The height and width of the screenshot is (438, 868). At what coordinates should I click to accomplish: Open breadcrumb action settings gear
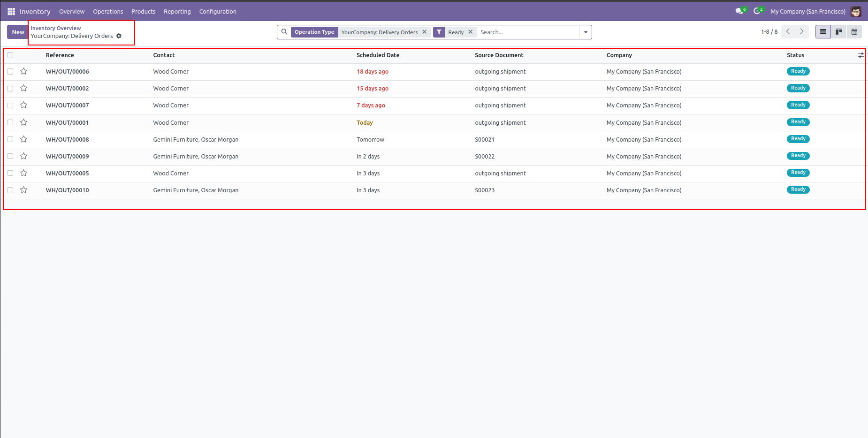tap(119, 36)
